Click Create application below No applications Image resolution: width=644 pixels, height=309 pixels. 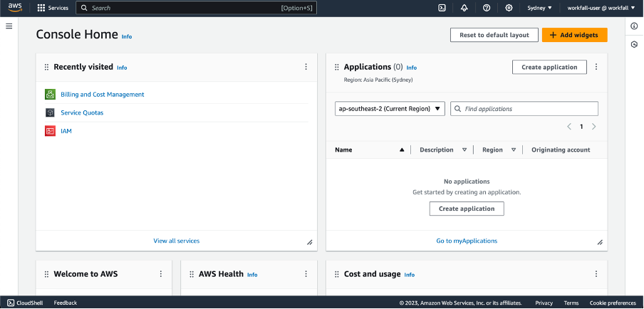467,209
